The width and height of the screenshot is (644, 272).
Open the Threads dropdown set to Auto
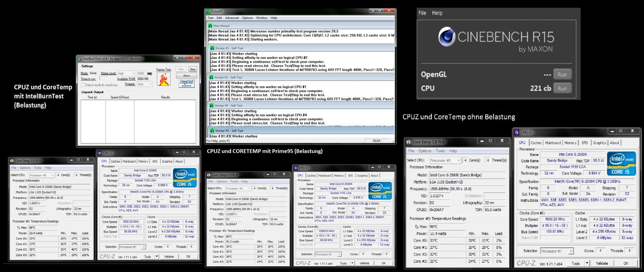tap(144, 84)
